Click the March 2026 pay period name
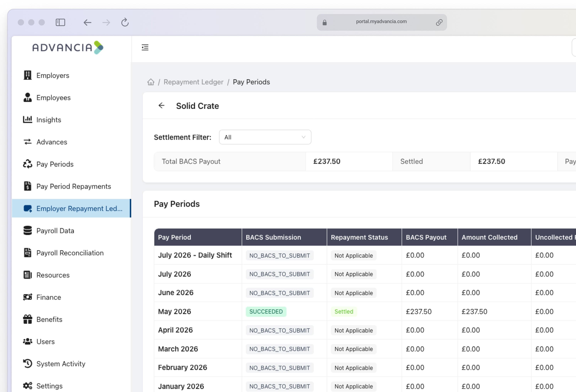Viewport: 576px width, 392px height. point(178,349)
